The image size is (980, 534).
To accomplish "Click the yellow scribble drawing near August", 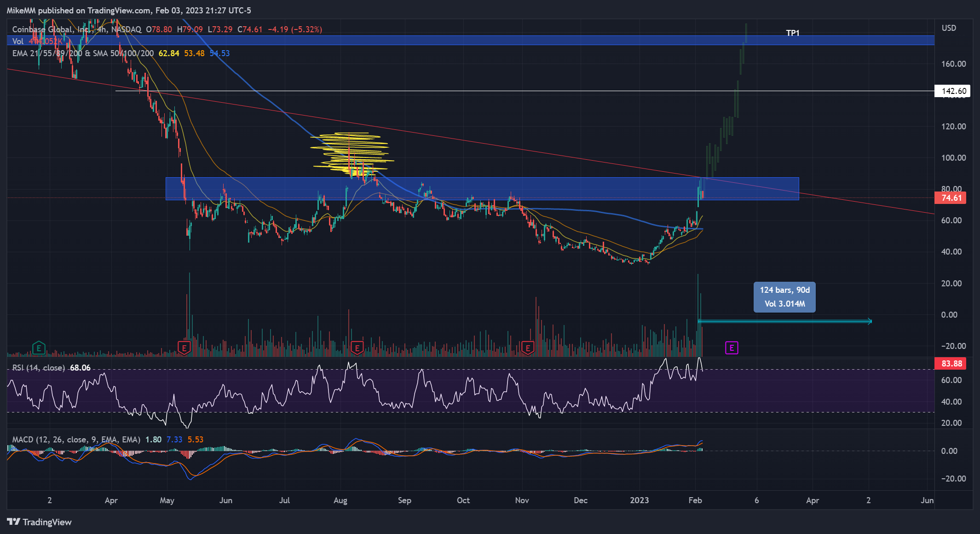I will 352,153.
